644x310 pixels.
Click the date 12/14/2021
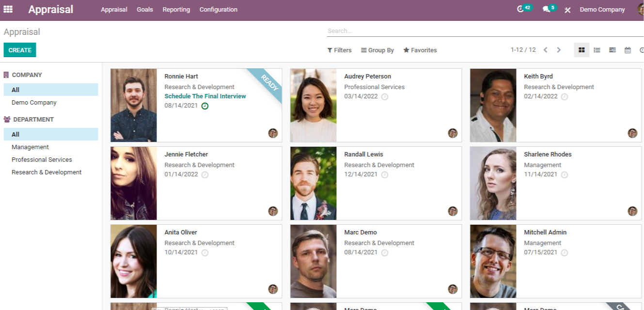[361, 174]
